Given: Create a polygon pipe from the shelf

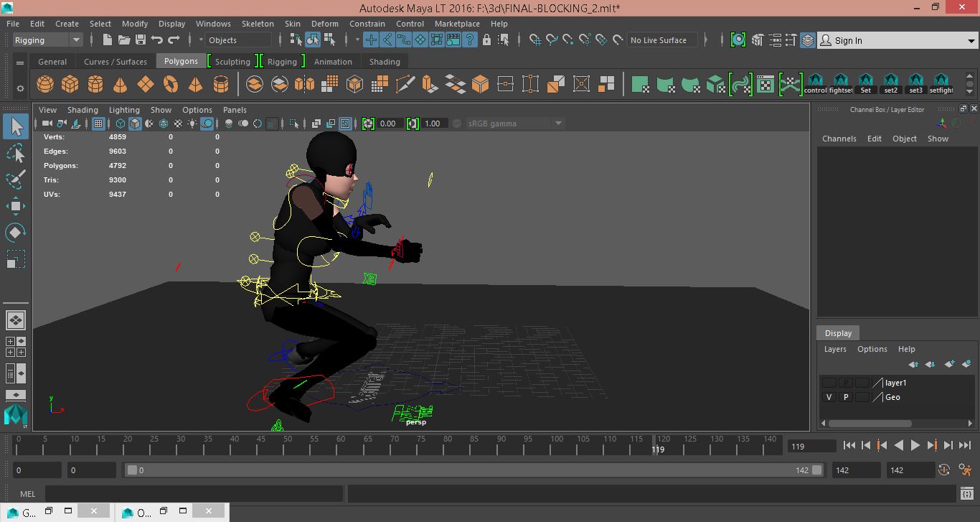Looking at the screenshot, I should 221,85.
